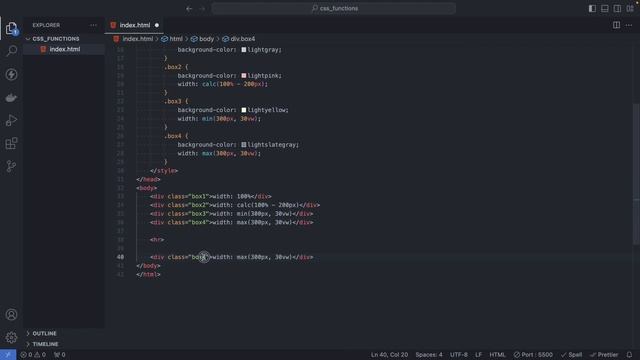Open div.box4 breadcrumb dropdown
The width and height of the screenshot is (640, 360).
pyautogui.click(x=242, y=39)
